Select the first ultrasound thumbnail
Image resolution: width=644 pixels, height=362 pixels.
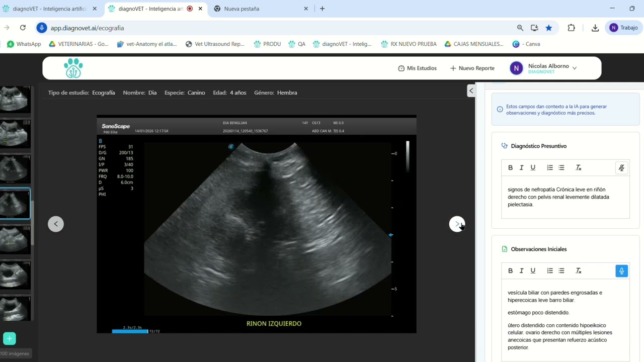click(15, 99)
